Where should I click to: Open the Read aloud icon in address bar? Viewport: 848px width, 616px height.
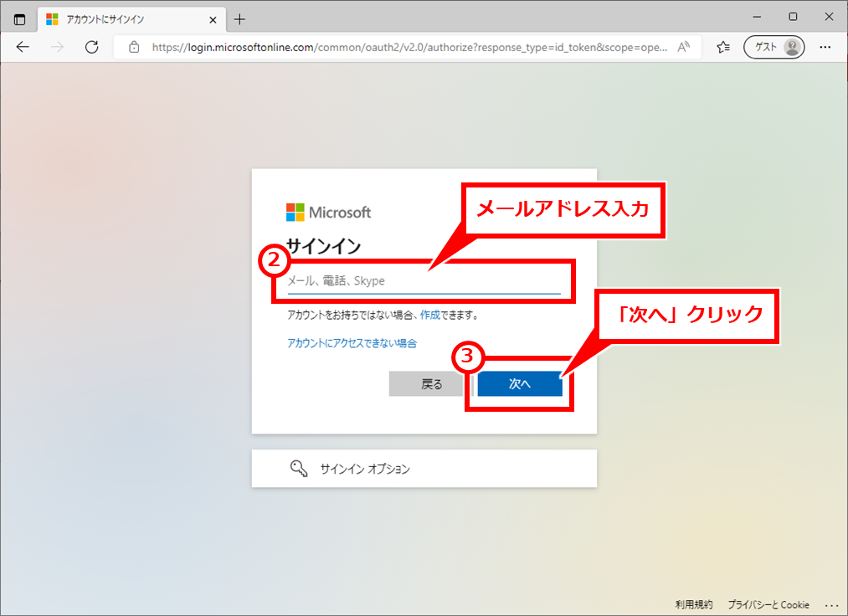[x=684, y=47]
